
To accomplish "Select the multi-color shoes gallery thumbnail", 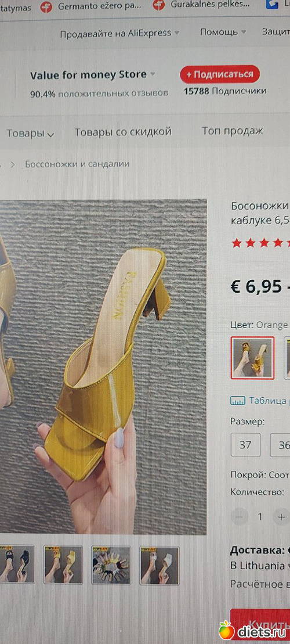I will (x=111, y=565).
